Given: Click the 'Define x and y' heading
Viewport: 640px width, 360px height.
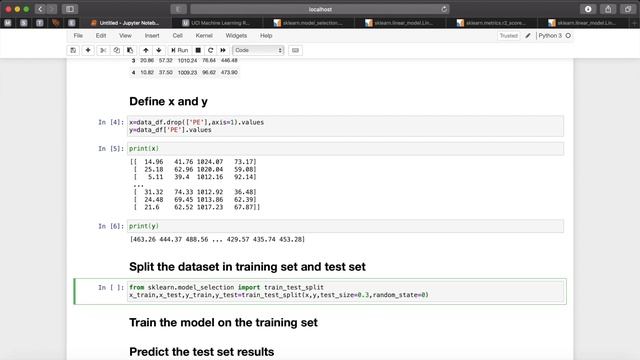Looking at the screenshot, I should point(168,101).
